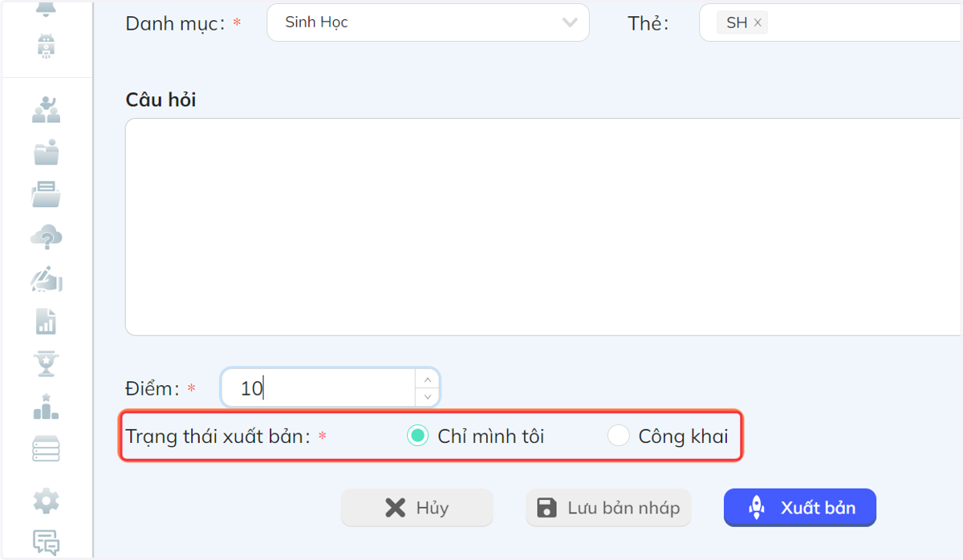The image size is (963, 560).
Task: Open the hand writing exam icon
Action: coord(46,278)
